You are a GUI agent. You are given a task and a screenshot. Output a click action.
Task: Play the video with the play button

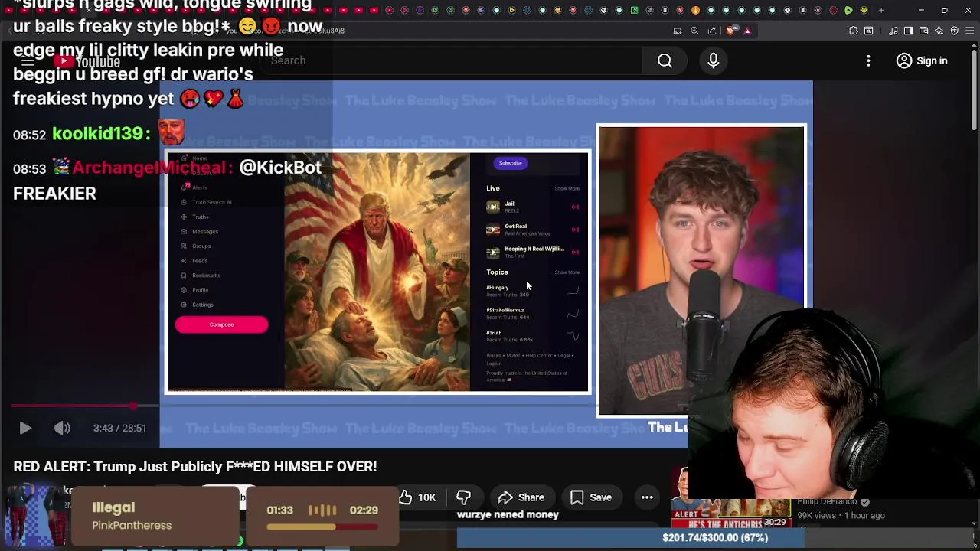24,428
